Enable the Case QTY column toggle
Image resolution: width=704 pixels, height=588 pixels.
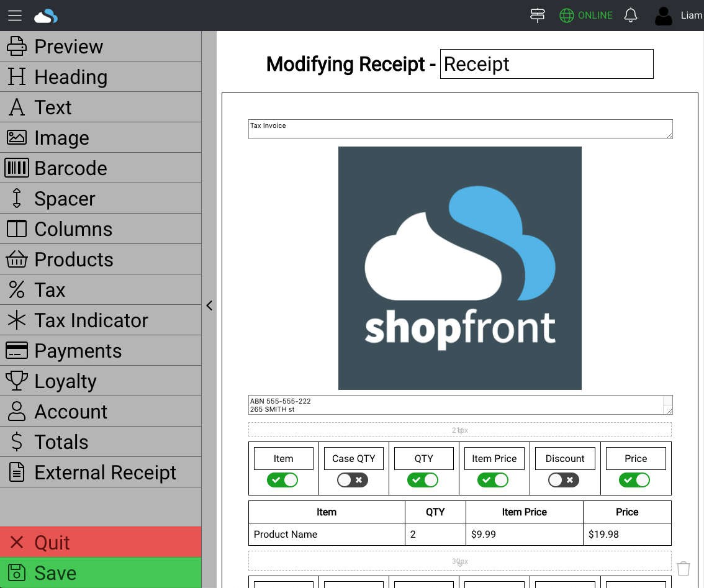353,480
